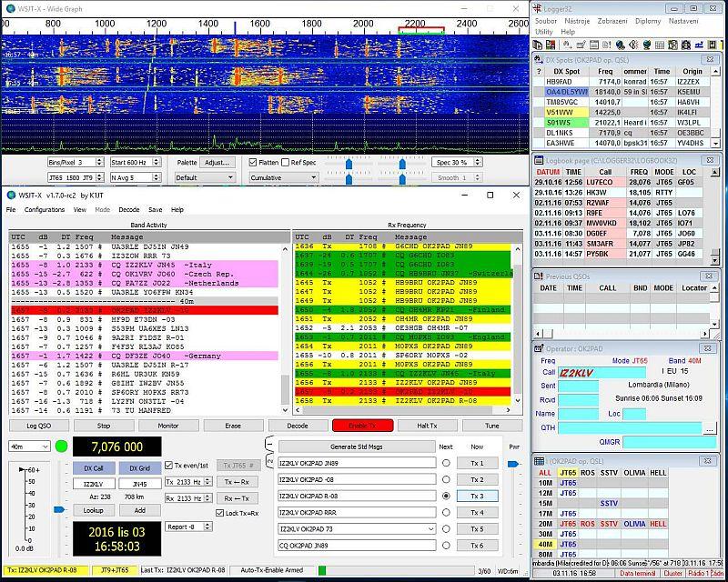Click the Halt Tx button
This screenshot has width=728, height=582.
point(427,426)
